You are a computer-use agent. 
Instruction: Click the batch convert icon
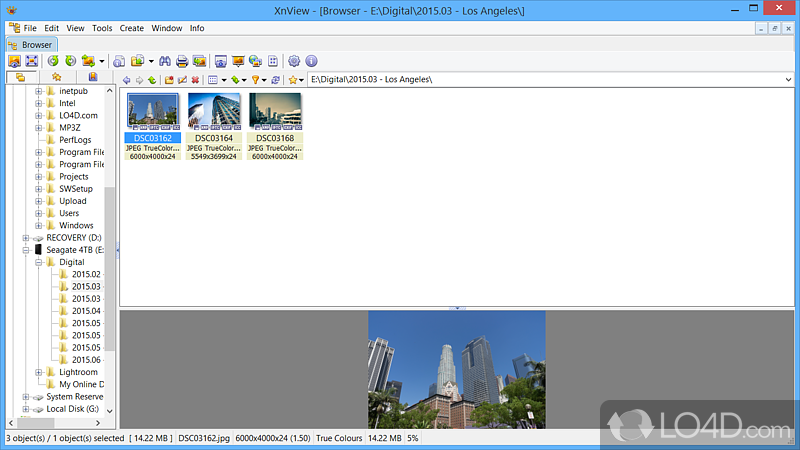click(x=137, y=61)
